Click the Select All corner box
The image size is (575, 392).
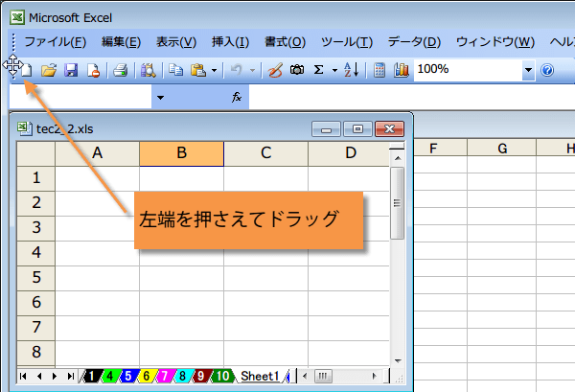coord(36,153)
